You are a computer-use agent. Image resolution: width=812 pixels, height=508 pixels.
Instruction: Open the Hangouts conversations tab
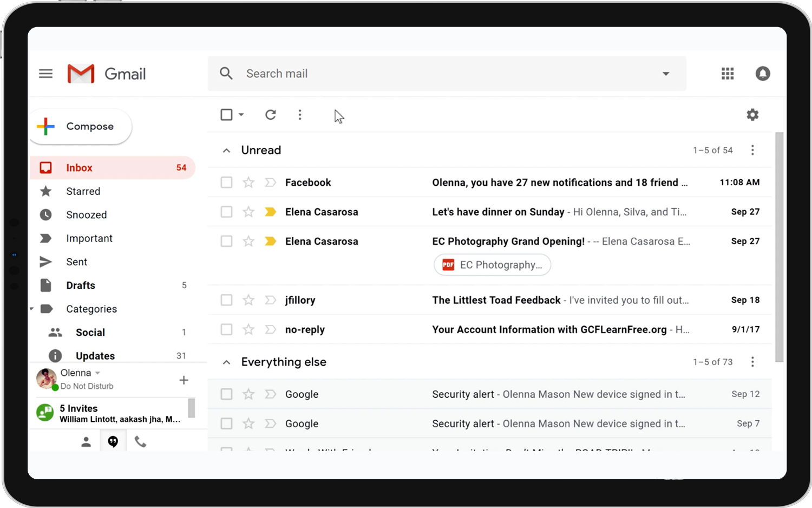coord(113,442)
